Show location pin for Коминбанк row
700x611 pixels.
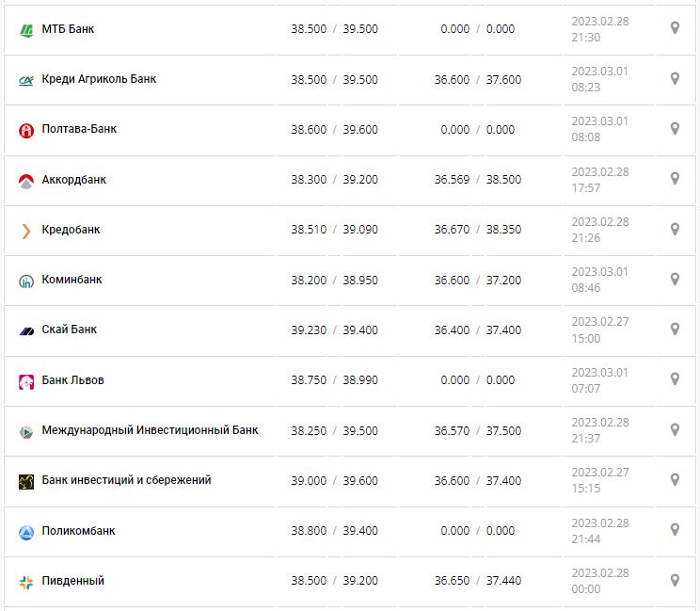click(x=675, y=279)
